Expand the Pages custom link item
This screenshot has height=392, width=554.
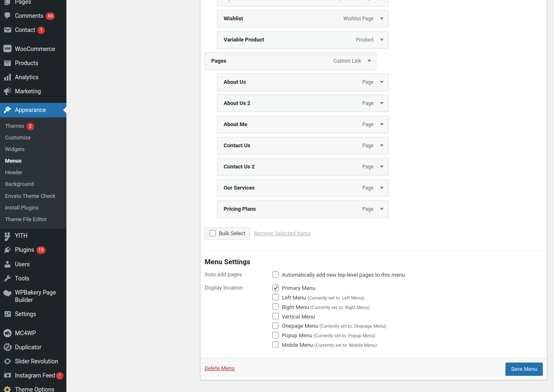coord(369,61)
